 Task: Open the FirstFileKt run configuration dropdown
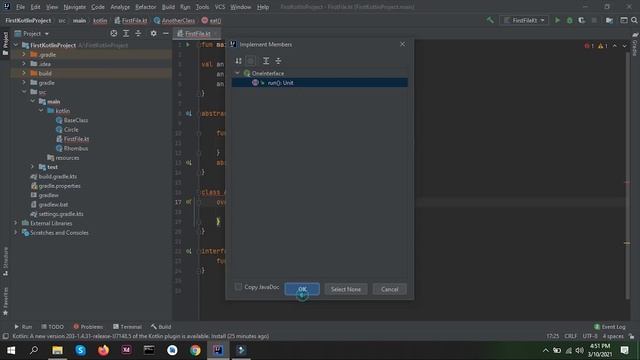(524, 20)
